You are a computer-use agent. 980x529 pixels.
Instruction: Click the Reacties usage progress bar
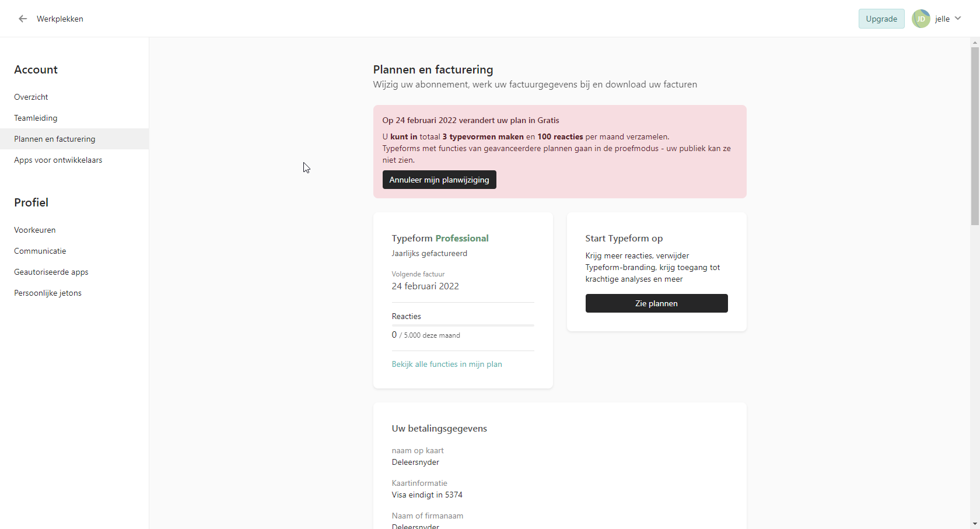click(x=463, y=325)
